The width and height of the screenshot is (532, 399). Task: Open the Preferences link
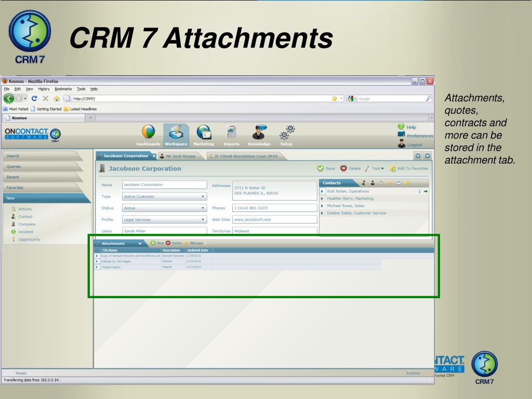click(x=420, y=136)
